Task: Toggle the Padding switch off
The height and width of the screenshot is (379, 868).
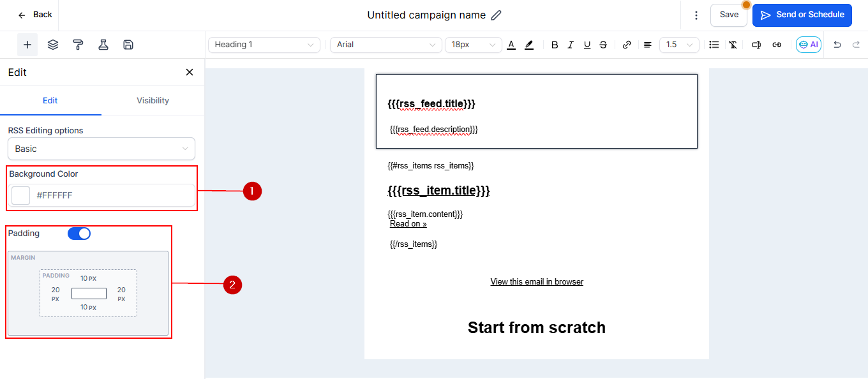Action: (79, 234)
